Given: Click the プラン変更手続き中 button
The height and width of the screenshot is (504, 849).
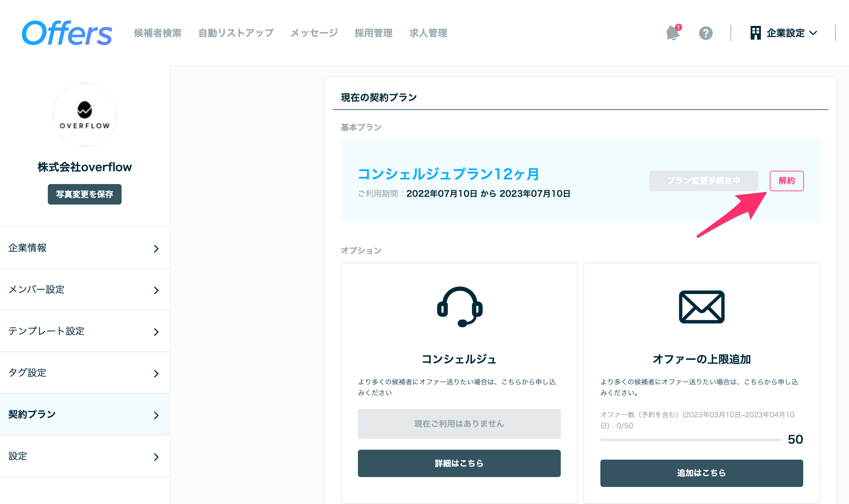Looking at the screenshot, I should [704, 181].
